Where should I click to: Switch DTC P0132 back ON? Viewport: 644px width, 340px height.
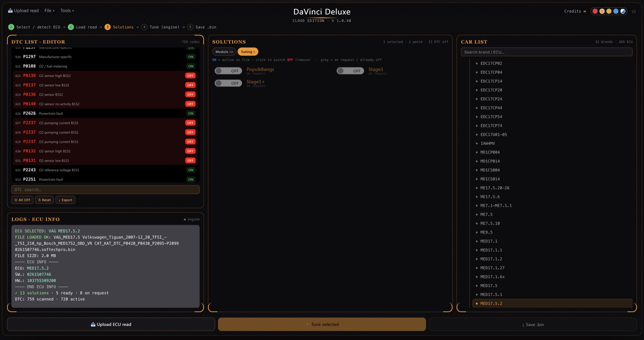click(190, 151)
